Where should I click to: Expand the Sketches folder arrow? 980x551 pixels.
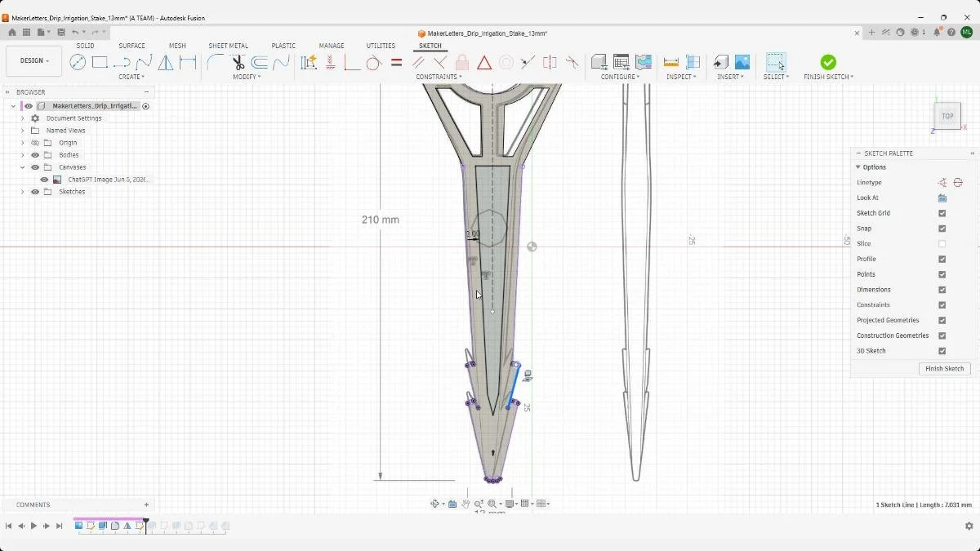coord(22,192)
